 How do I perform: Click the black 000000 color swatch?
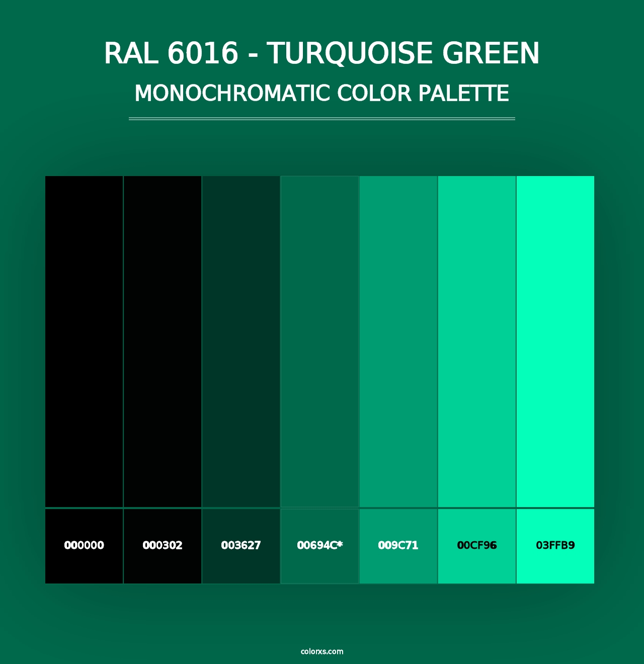pyautogui.click(x=84, y=342)
